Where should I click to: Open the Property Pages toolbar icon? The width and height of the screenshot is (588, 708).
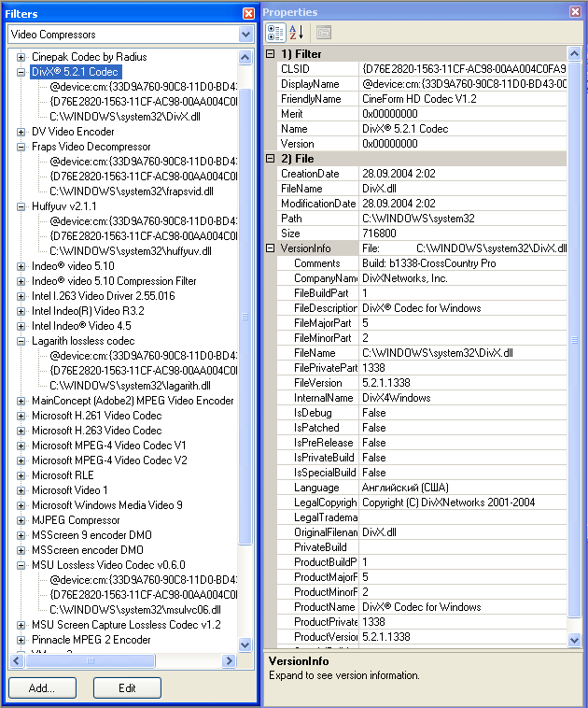pos(323,33)
